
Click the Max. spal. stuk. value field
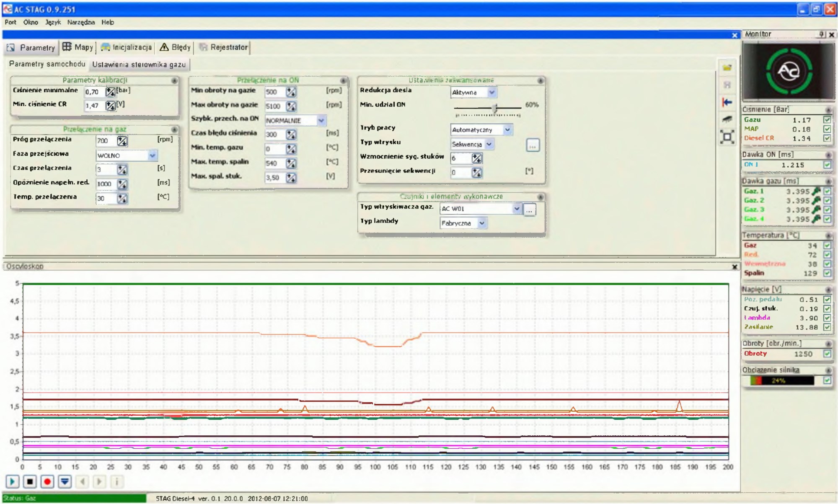275,178
